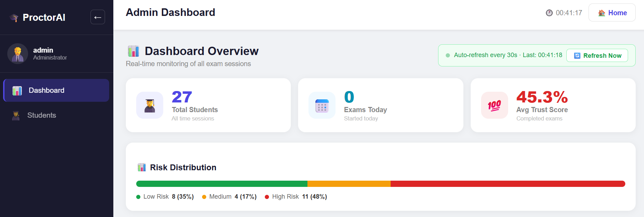Click the green auto-refresh status dot
Image resolution: width=644 pixels, height=217 pixels.
(448, 55)
